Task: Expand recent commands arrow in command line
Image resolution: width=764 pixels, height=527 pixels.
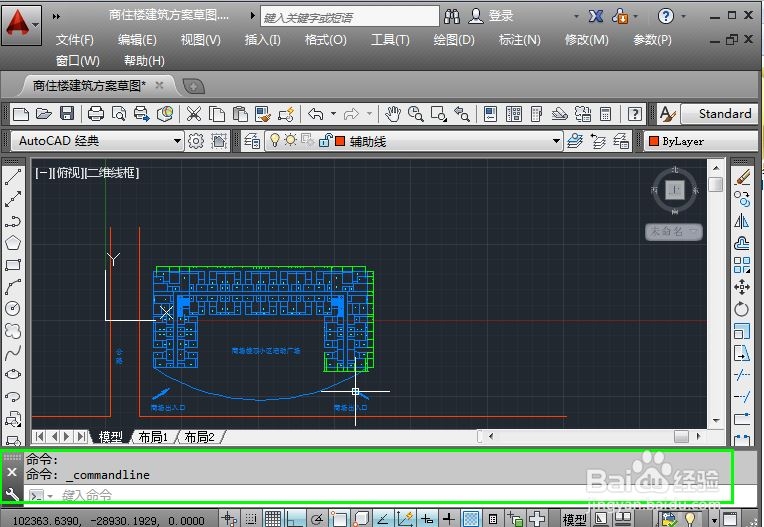Action: click(x=50, y=496)
